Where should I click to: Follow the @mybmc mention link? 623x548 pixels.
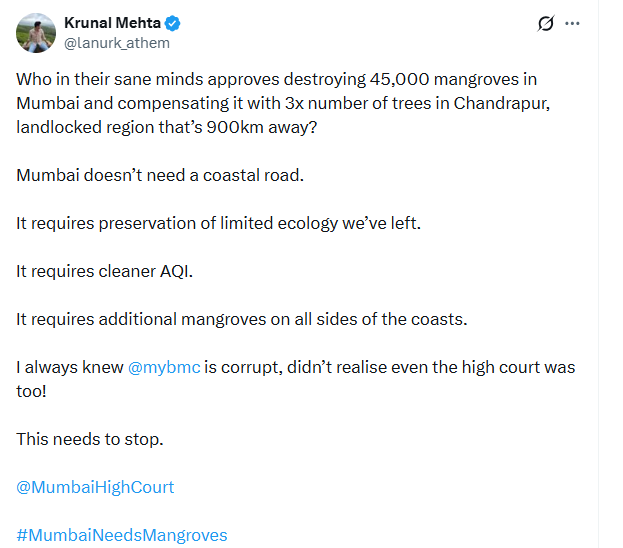(x=165, y=367)
